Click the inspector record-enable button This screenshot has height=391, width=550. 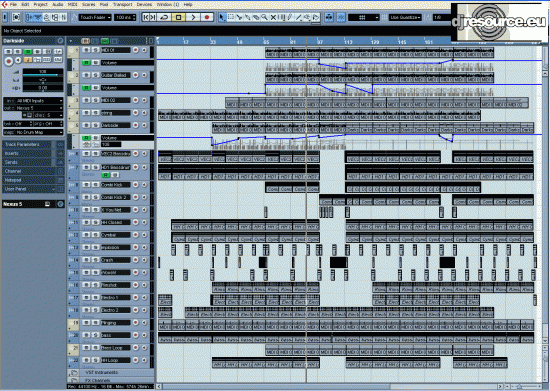click(9, 61)
